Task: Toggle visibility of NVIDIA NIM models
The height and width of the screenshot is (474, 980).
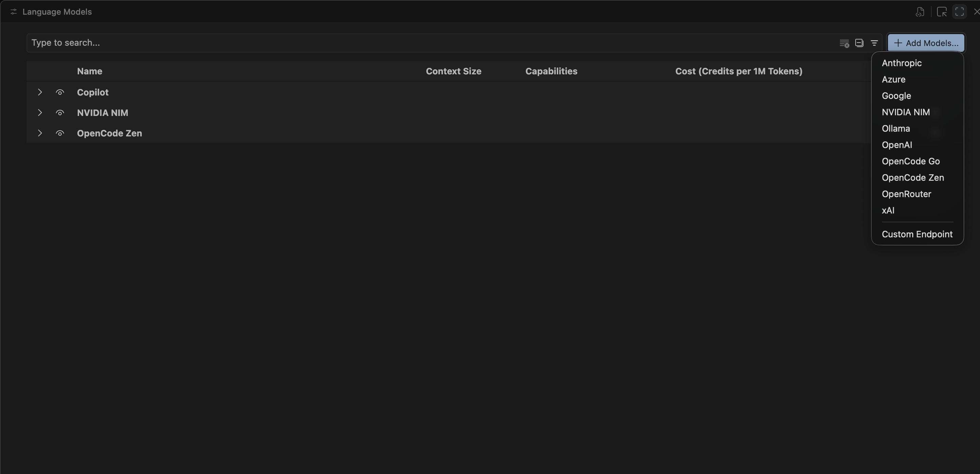Action: point(60,113)
